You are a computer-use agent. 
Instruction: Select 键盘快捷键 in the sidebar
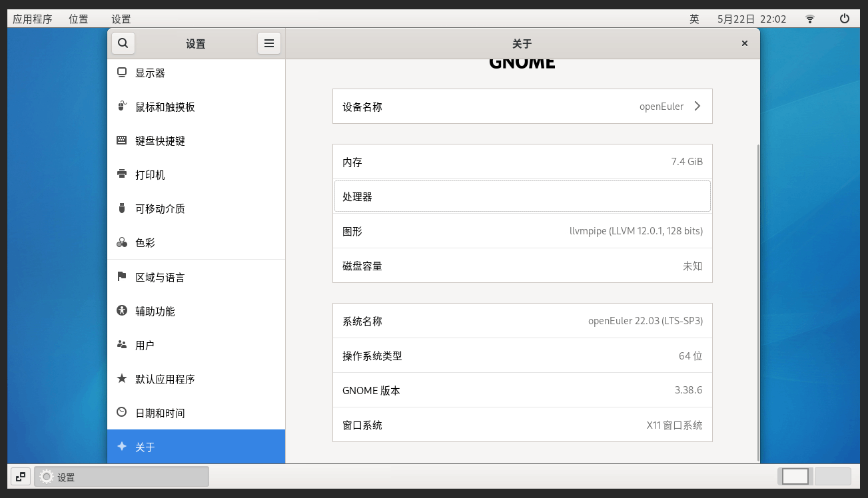(196, 140)
